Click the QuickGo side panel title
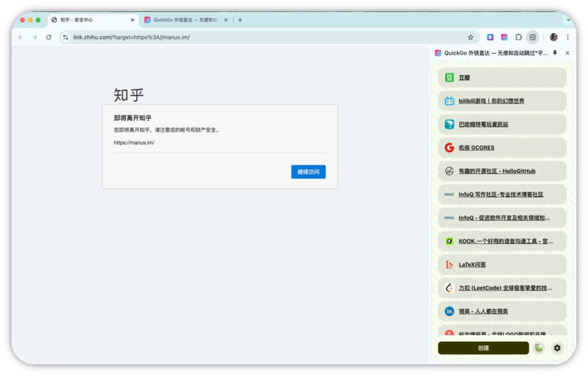Screen dimensions: 588x376 pyautogui.click(x=496, y=53)
